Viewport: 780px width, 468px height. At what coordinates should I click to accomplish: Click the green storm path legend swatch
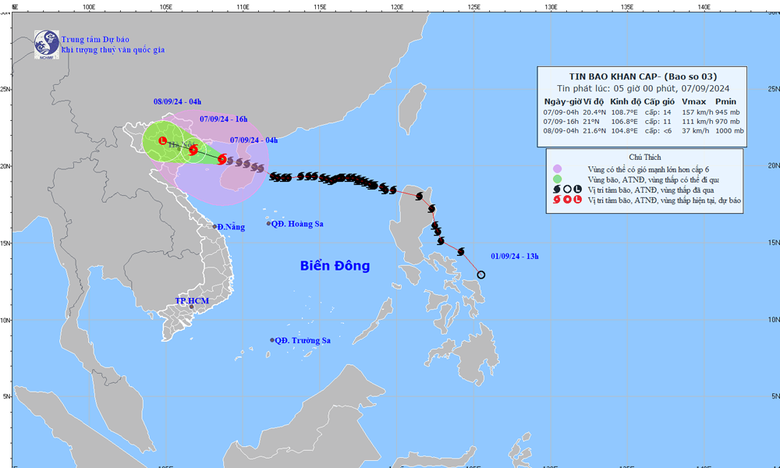click(557, 178)
